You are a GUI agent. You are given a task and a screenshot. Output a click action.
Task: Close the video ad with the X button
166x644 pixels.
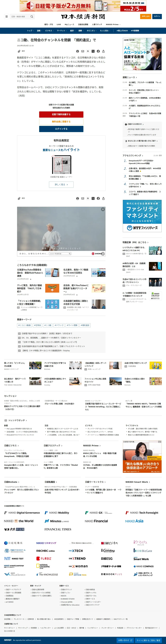pos(103,209)
